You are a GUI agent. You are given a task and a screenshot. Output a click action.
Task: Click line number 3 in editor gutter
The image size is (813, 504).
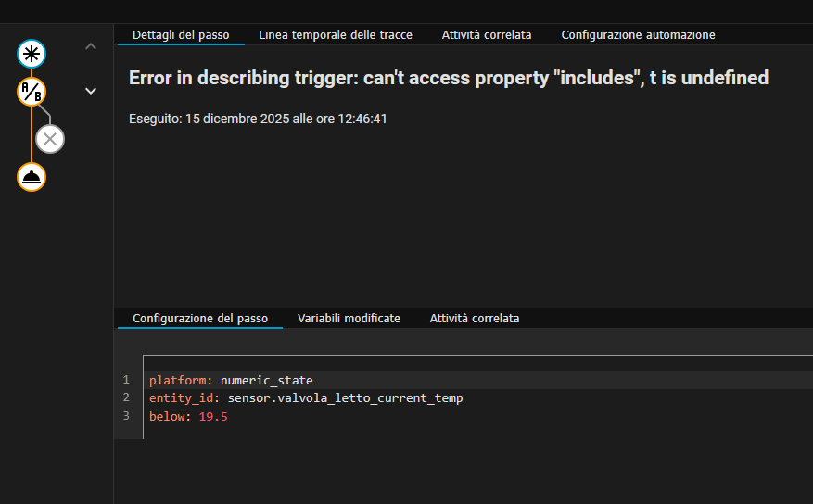[126, 416]
